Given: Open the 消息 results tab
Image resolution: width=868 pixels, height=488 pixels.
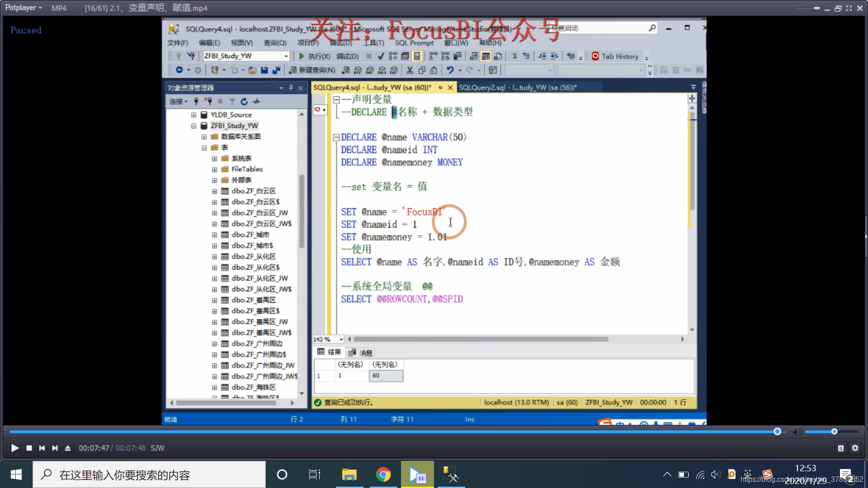Looking at the screenshot, I should tap(361, 352).
